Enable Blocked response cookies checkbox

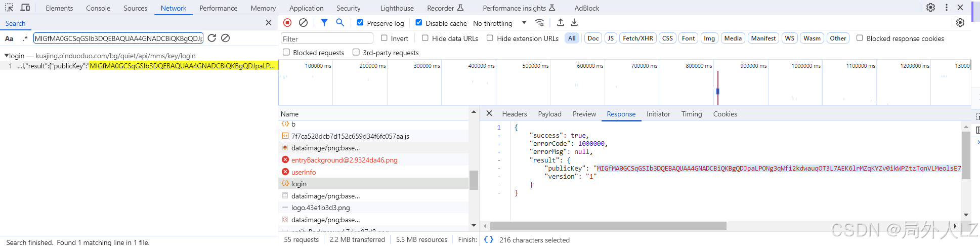point(860,38)
